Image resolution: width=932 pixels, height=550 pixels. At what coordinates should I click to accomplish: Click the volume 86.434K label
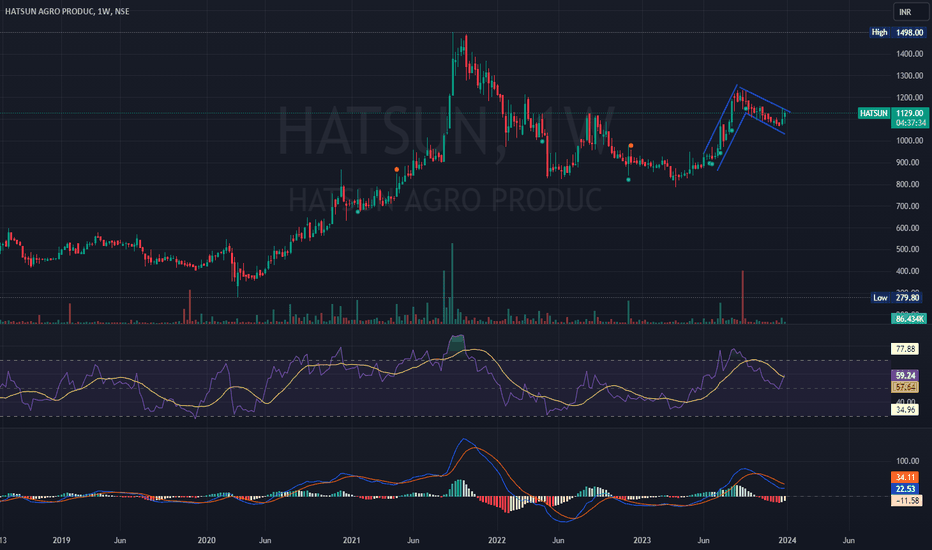(x=909, y=319)
